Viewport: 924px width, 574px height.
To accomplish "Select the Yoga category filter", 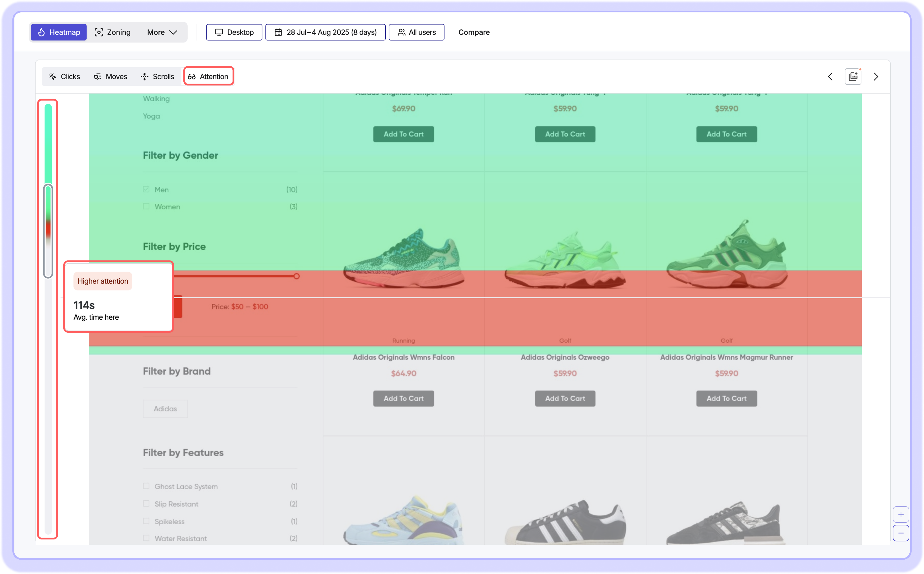I will click(x=151, y=116).
